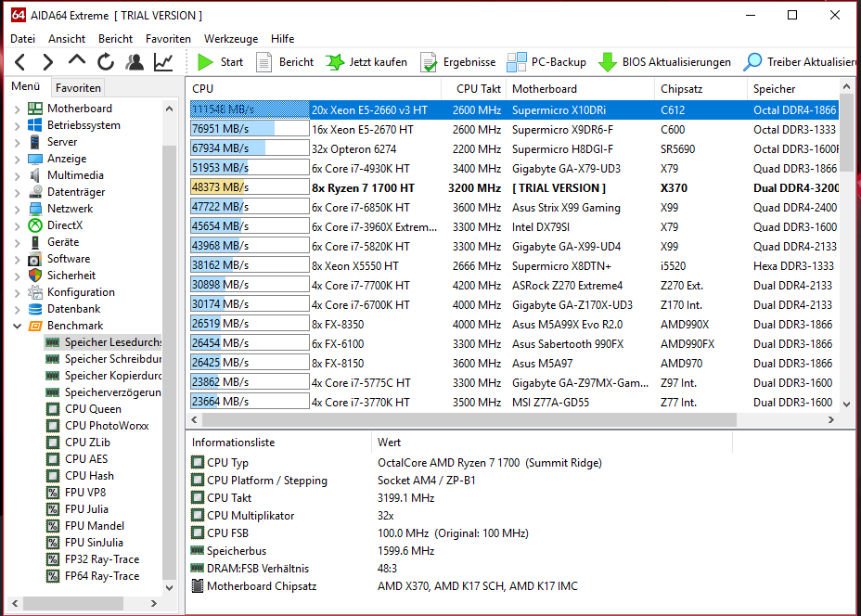Click the 48373 MB/s yellow result bar
The width and height of the screenshot is (861, 616).
point(250,187)
